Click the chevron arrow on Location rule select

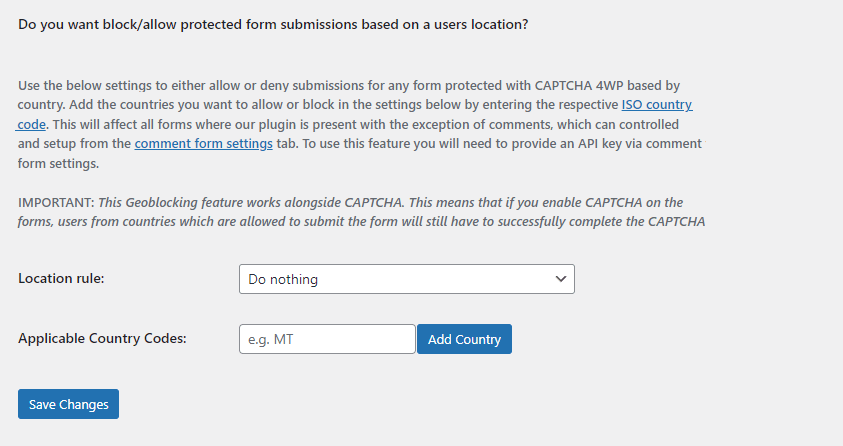[x=561, y=279]
